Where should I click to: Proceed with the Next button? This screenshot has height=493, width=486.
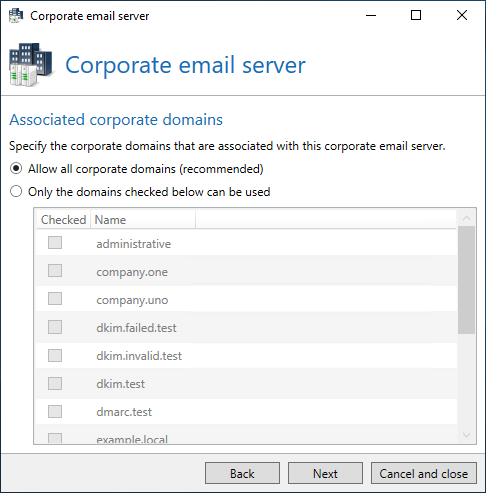tap(325, 473)
